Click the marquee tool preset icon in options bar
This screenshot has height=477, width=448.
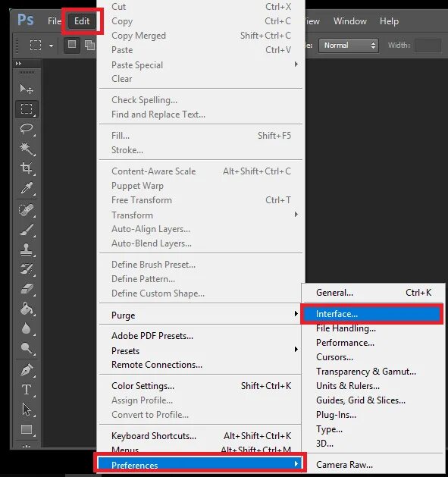click(36, 45)
